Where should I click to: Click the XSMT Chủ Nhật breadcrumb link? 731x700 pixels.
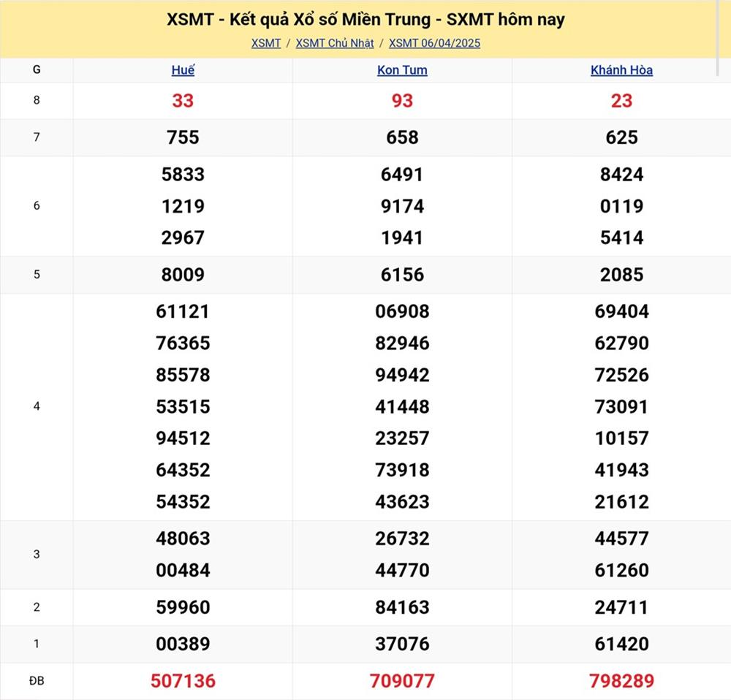[x=335, y=43]
